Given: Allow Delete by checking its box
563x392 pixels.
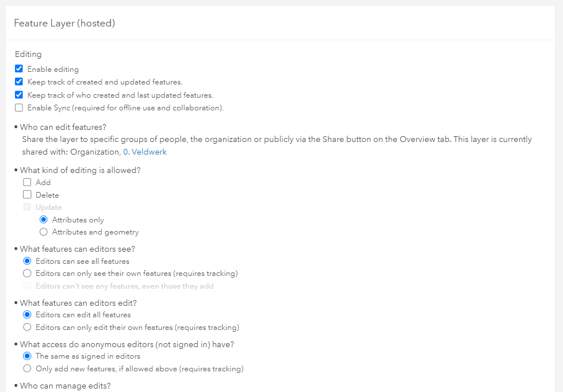Looking at the screenshot, I should (x=26, y=194).
